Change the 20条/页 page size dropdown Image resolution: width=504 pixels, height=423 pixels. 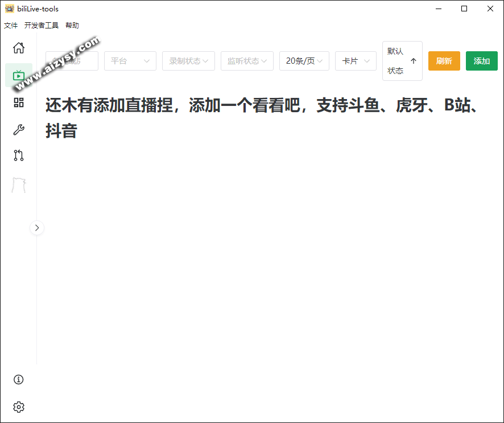click(x=304, y=61)
